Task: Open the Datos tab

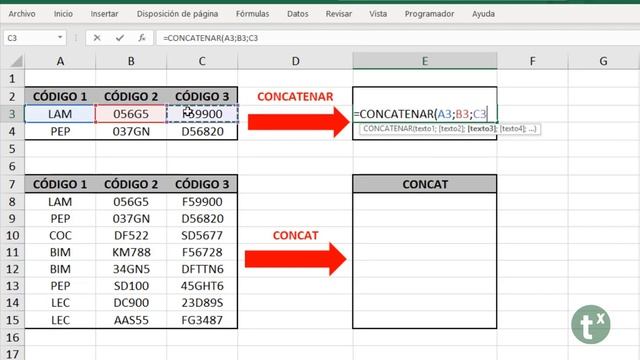Action: pyautogui.click(x=298, y=14)
